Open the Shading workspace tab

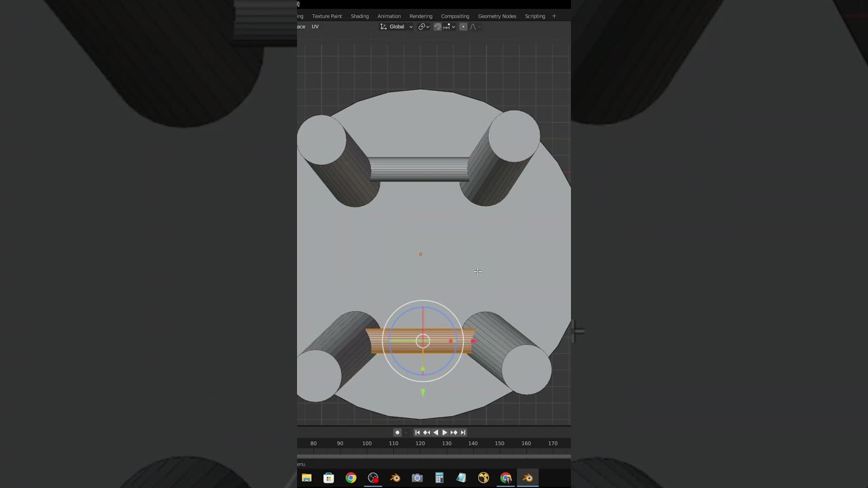pyautogui.click(x=359, y=16)
